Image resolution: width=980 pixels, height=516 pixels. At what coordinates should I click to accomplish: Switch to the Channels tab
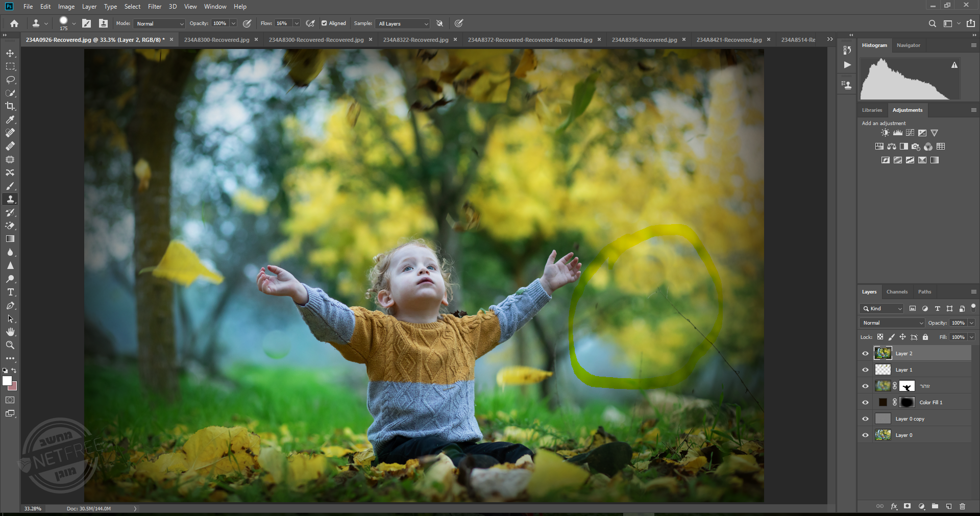(x=897, y=292)
